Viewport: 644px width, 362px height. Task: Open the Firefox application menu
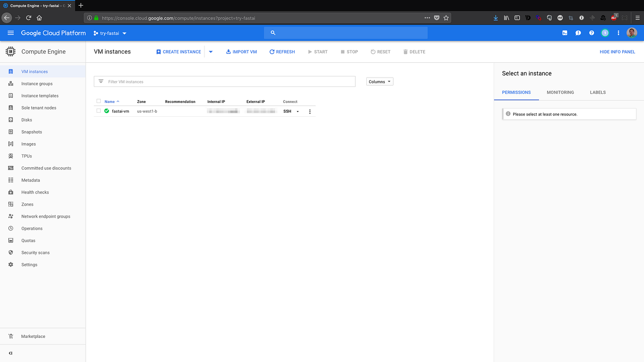pos(638,18)
